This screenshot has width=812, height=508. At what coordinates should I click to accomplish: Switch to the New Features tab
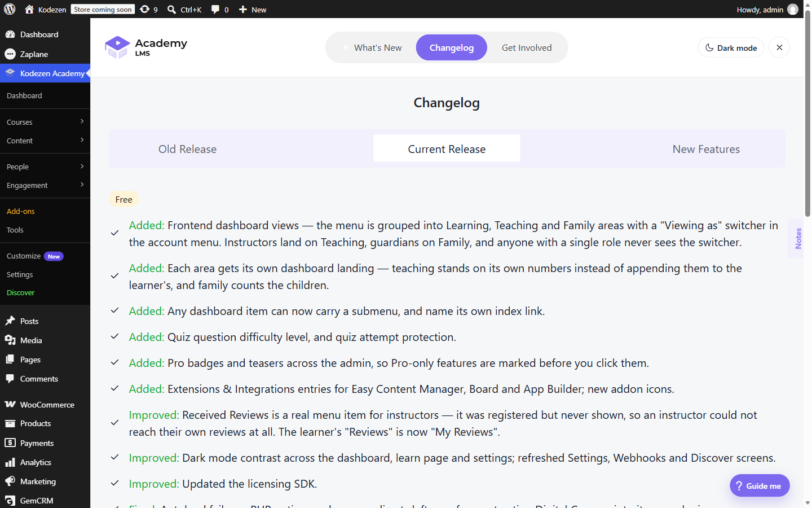tap(706, 149)
